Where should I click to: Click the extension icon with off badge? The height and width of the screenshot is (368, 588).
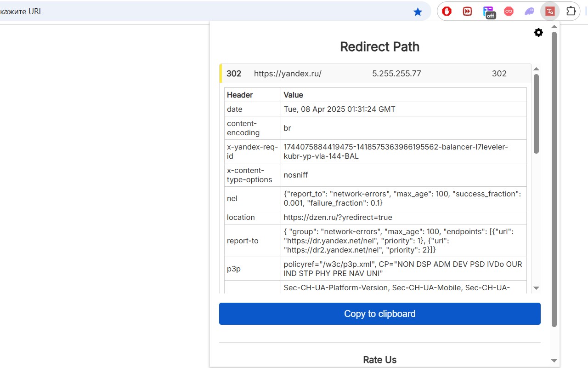488,11
